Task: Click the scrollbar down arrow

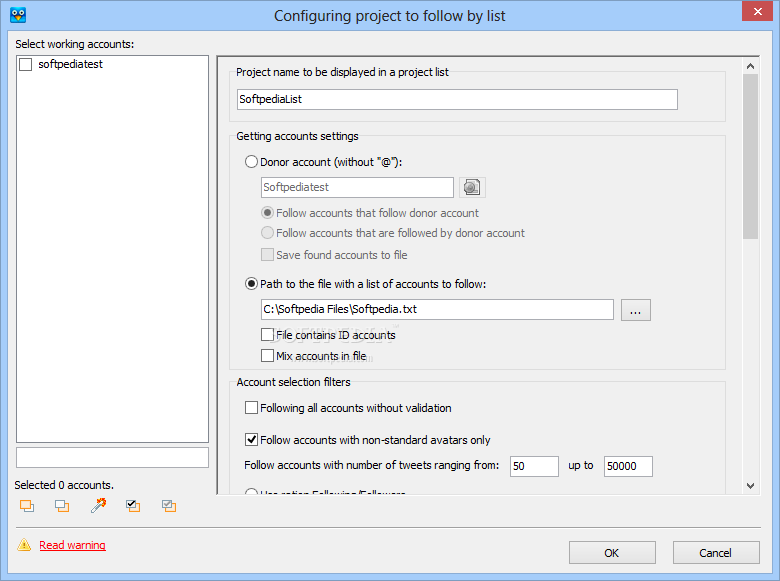Action: point(751,486)
